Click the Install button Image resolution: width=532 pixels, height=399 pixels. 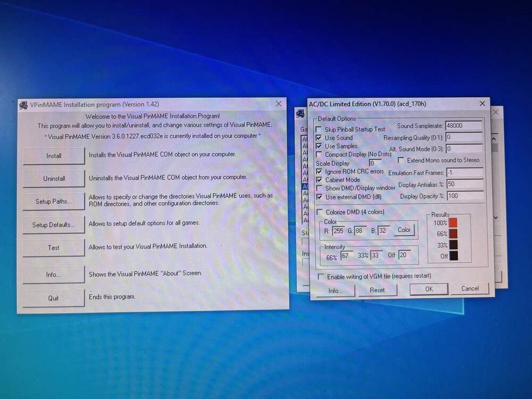tap(54, 156)
